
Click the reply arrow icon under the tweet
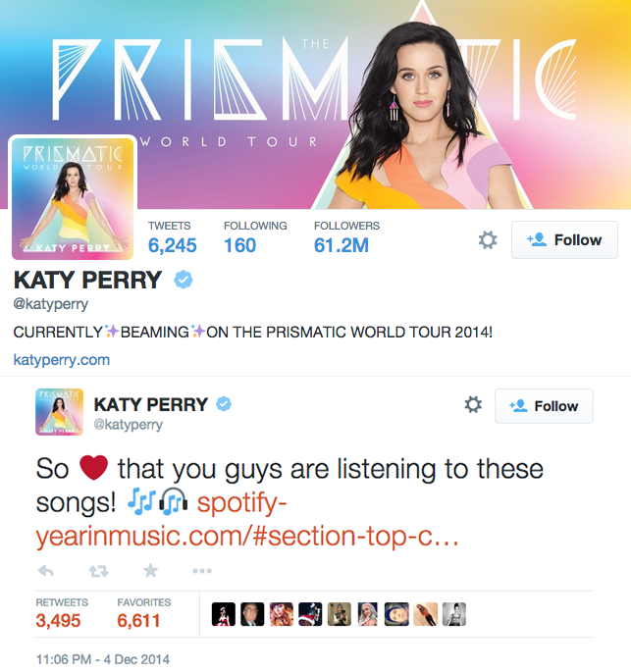46,570
